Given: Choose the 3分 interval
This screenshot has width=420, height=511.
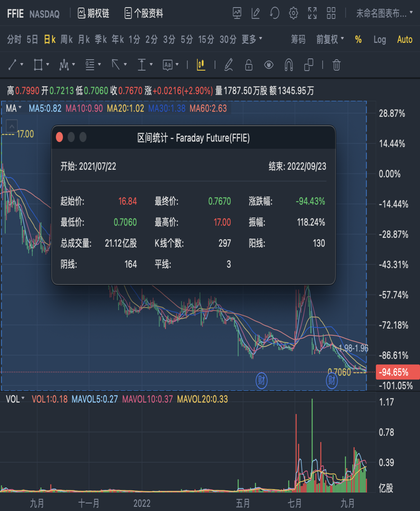Looking at the screenshot, I should 169,40.
